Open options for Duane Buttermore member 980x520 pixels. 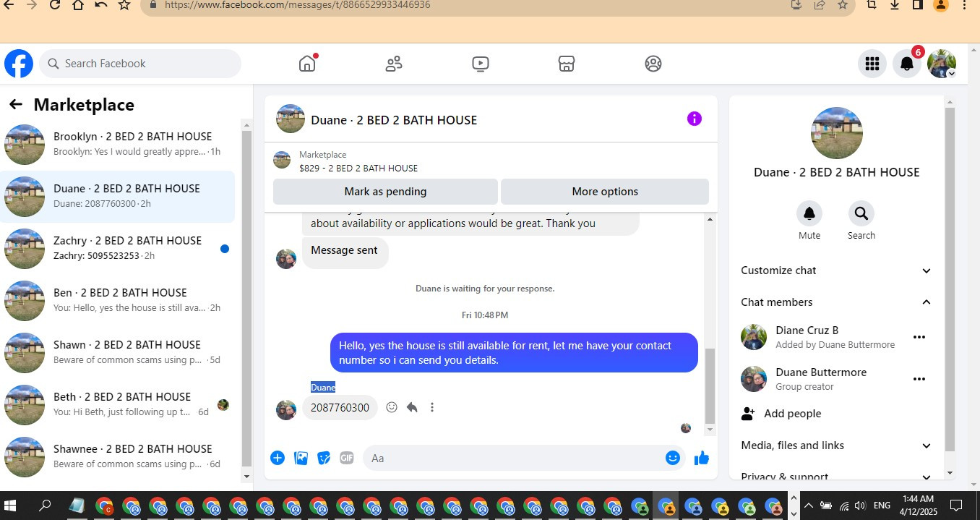click(919, 379)
